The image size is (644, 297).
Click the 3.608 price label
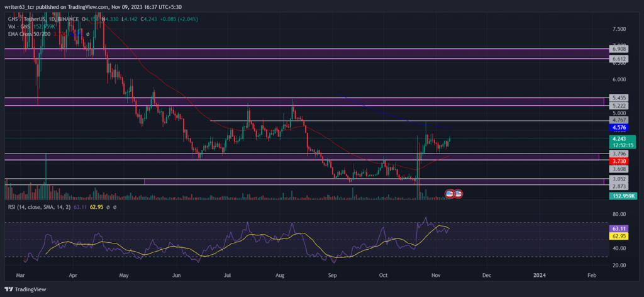tap(619, 169)
